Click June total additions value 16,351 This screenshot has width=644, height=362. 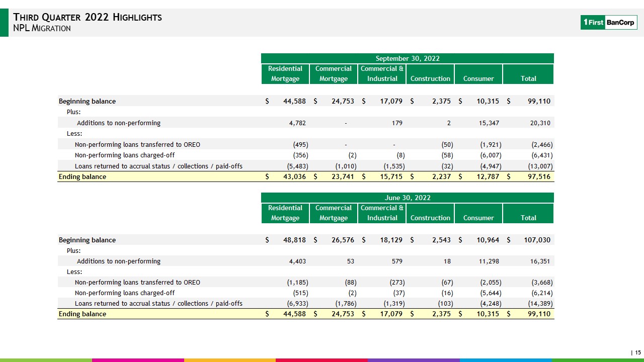[539, 261]
